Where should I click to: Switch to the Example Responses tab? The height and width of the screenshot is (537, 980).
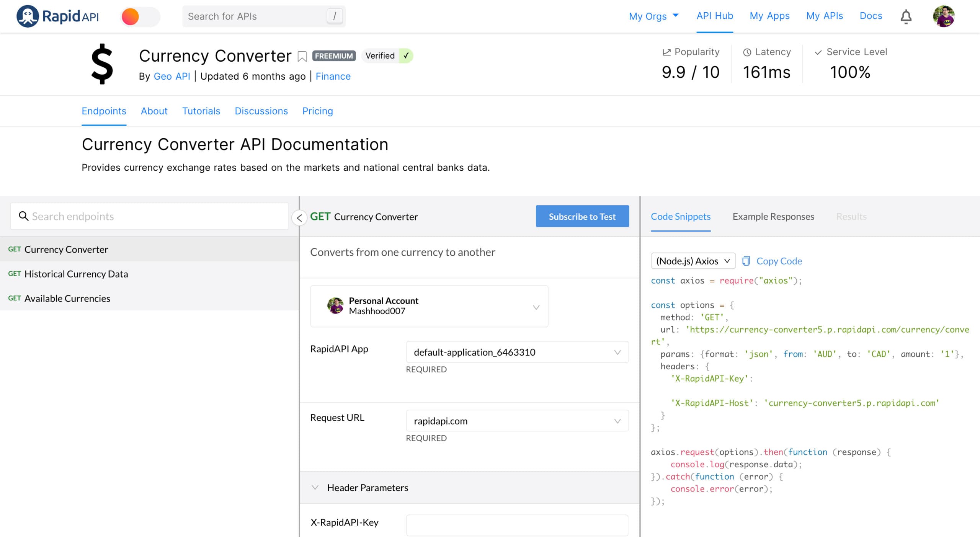[774, 216]
